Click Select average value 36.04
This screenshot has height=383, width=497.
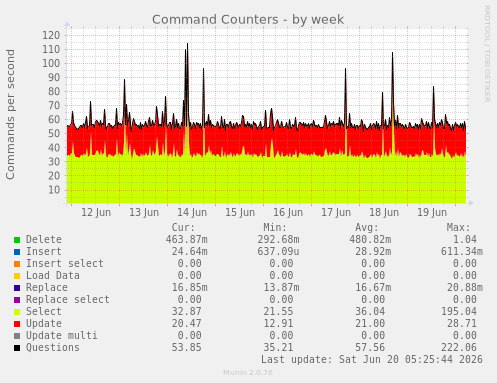pyautogui.click(x=370, y=311)
